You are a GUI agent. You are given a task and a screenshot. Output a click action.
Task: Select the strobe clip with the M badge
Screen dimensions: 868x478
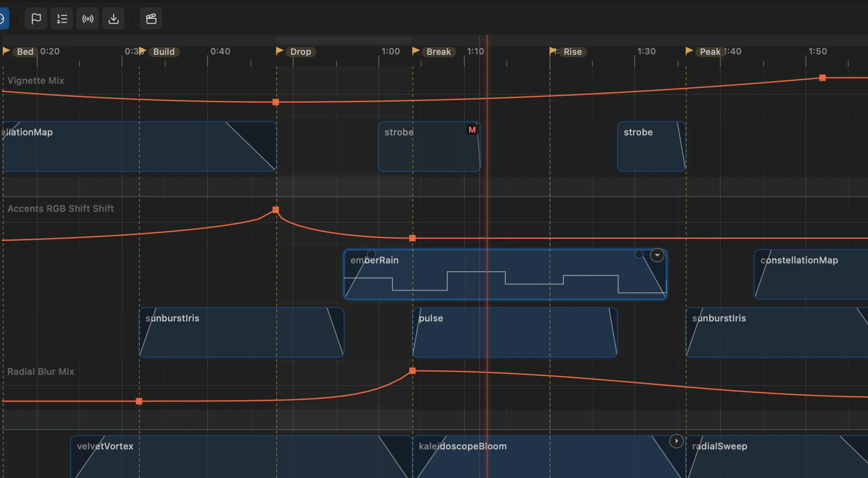(x=429, y=146)
